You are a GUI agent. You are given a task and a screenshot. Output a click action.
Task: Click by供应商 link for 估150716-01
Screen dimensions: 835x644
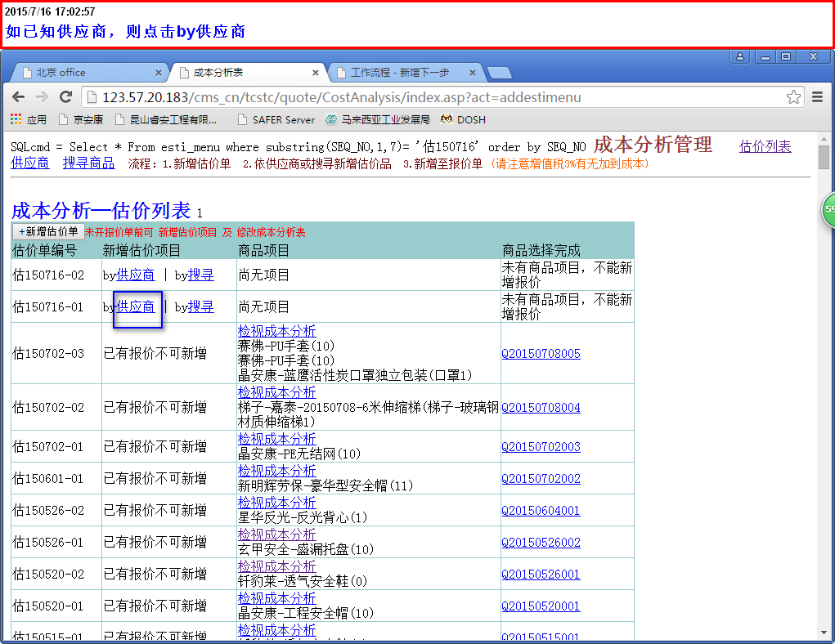pyautogui.click(x=136, y=307)
